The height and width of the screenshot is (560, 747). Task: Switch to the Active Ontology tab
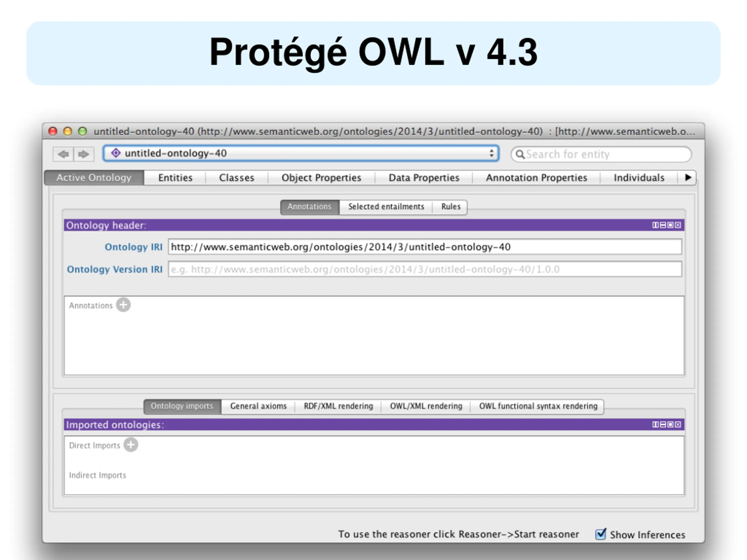click(x=94, y=178)
